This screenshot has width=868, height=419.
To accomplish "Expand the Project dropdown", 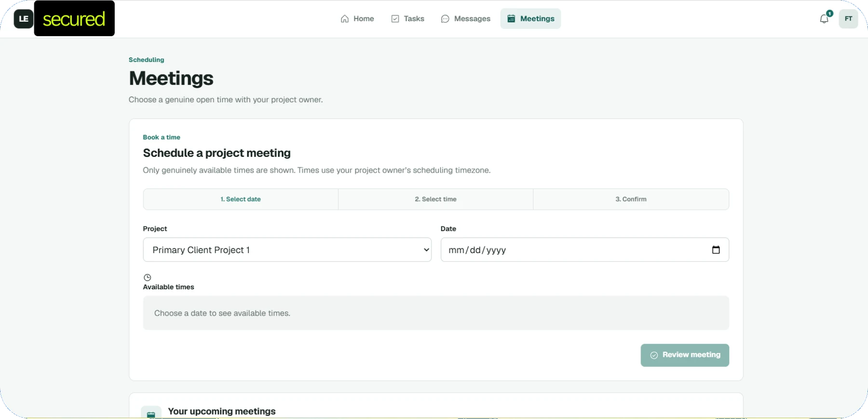I will pyautogui.click(x=287, y=250).
